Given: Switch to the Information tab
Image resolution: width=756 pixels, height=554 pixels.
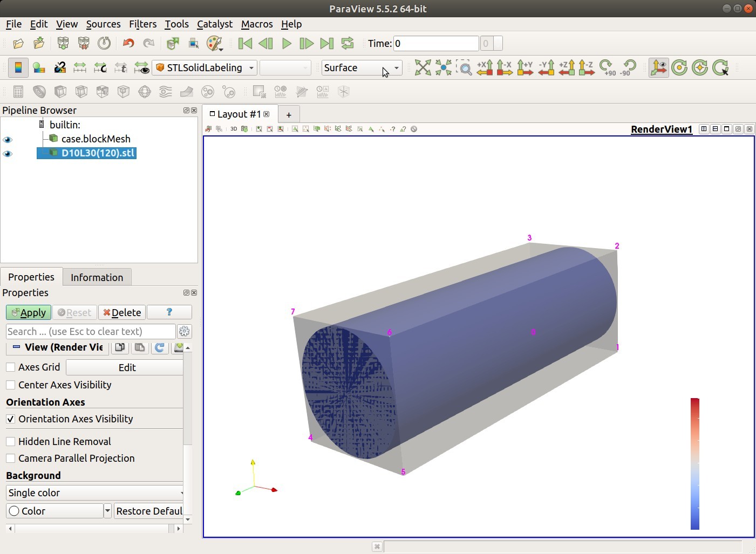Looking at the screenshot, I should (x=97, y=277).
